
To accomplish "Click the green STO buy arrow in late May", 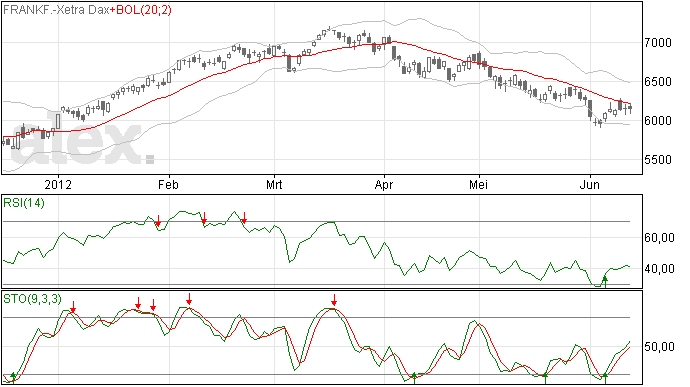I will point(545,378).
